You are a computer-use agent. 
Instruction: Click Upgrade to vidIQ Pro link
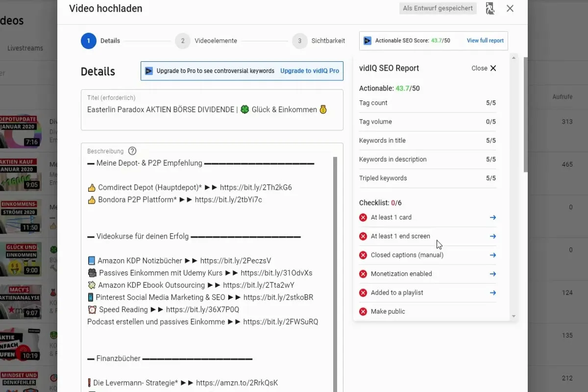[310, 71]
